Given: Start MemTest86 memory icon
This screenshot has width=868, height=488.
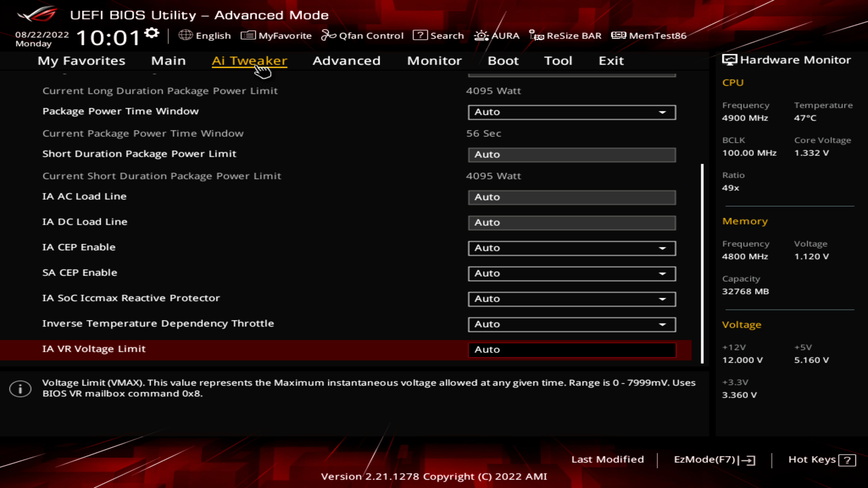Looking at the screenshot, I should tap(618, 35).
